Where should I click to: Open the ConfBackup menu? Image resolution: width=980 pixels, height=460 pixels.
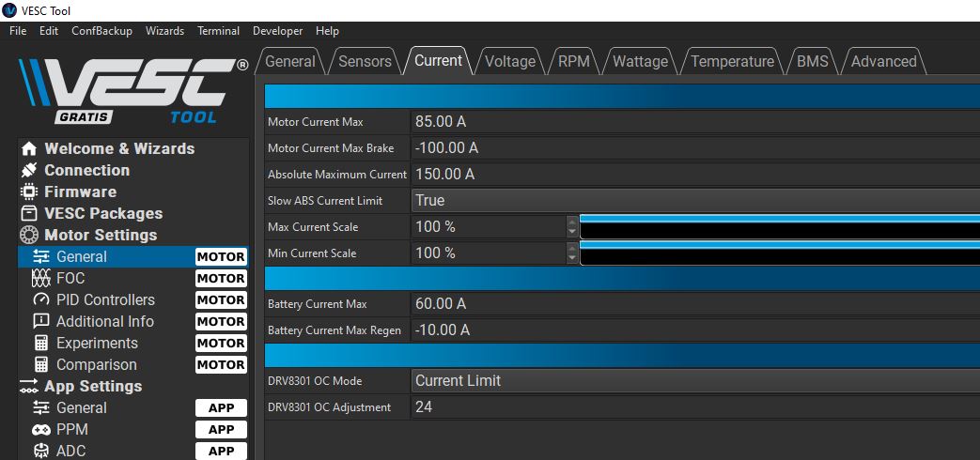[x=101, y=31]
